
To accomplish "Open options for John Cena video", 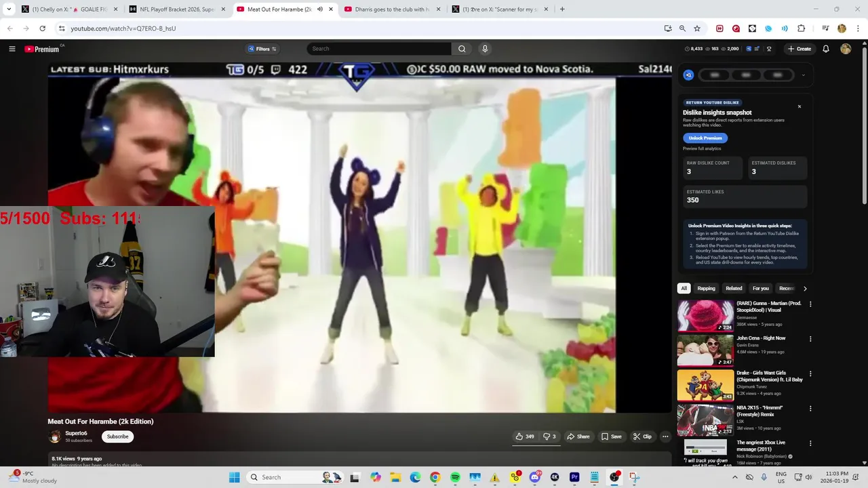I will [x=810, y=339].
